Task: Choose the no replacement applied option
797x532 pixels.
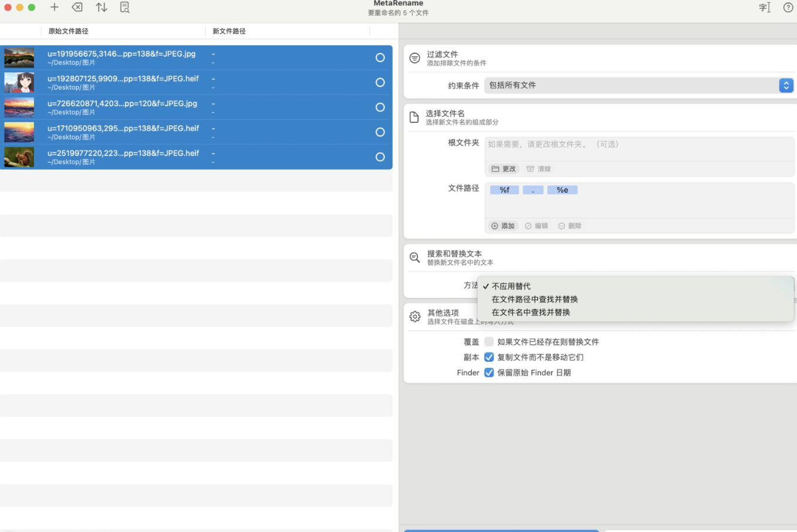Action: pyautogui.click(x=511, y=286)
